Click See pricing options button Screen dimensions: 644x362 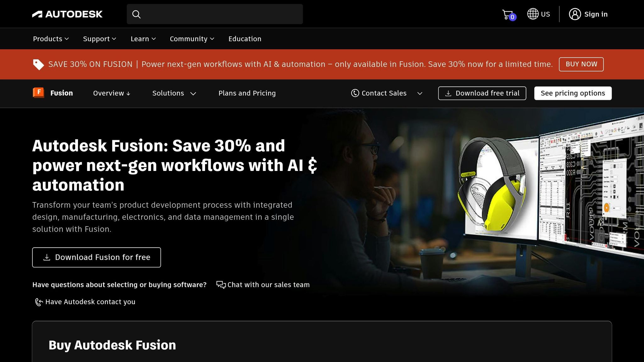pos(573,93)
